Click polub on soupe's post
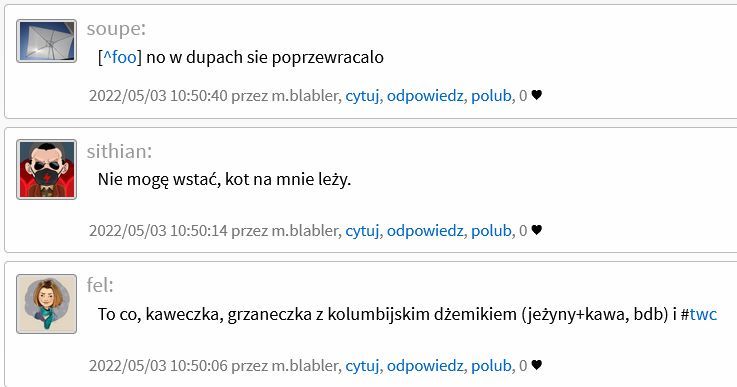This screenshot has width=737, height=387. point(491,96)
